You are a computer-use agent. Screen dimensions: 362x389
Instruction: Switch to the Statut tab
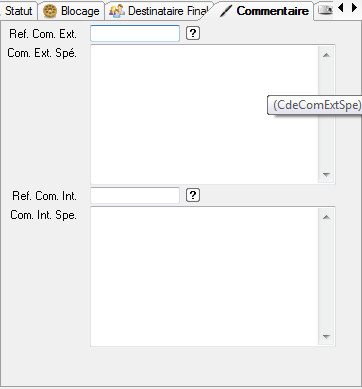[x=18, y=11]
